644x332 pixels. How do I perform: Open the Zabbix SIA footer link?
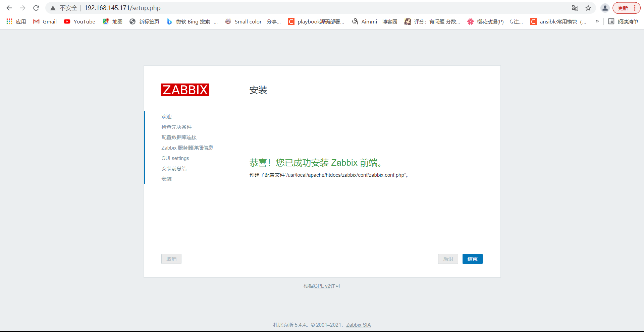pyautogui.click(x=359, y=325)
